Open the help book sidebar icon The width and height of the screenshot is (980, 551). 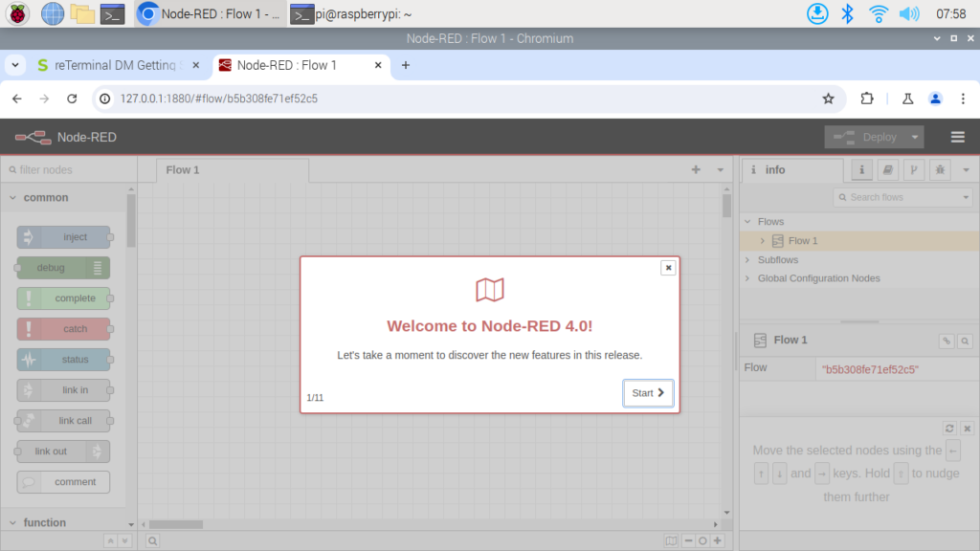click(887, 170)
